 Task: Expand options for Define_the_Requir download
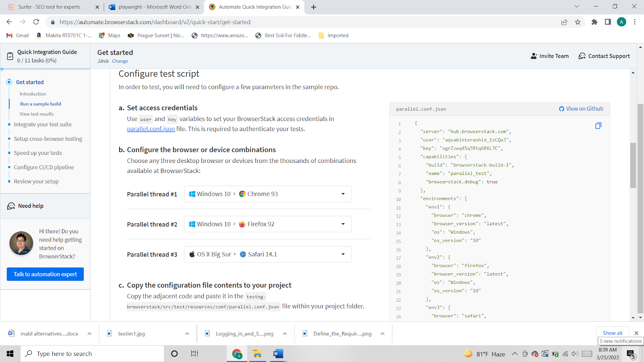pyautogui.click(x=383, y=333)
